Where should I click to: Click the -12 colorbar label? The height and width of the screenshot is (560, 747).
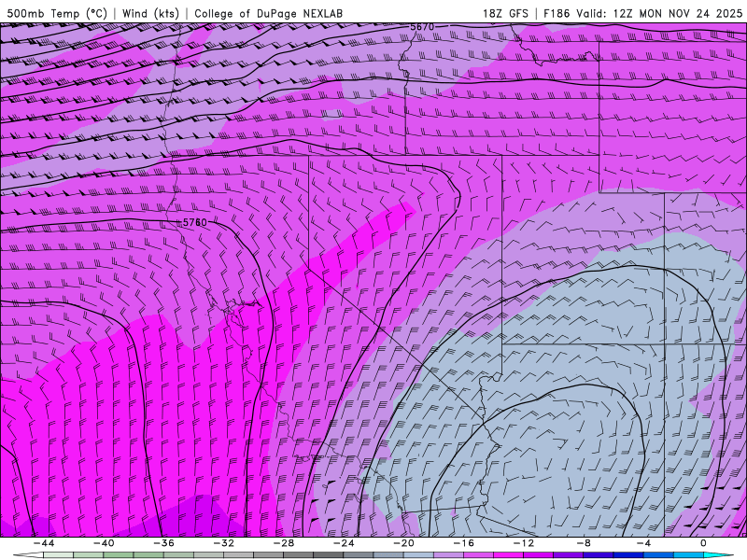click(524, 543)
